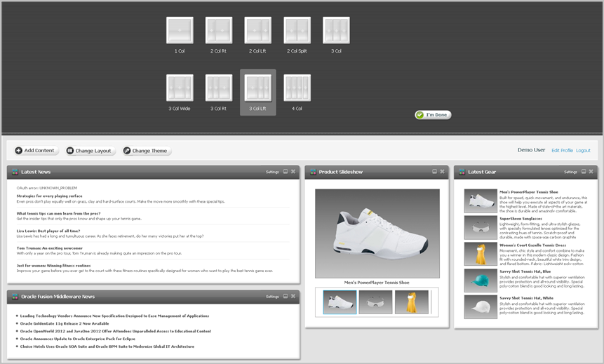This screenshot has width=604, height=364.
Task: Click the blue Savvy Shot Tennis Hat image
Action: 481,281
